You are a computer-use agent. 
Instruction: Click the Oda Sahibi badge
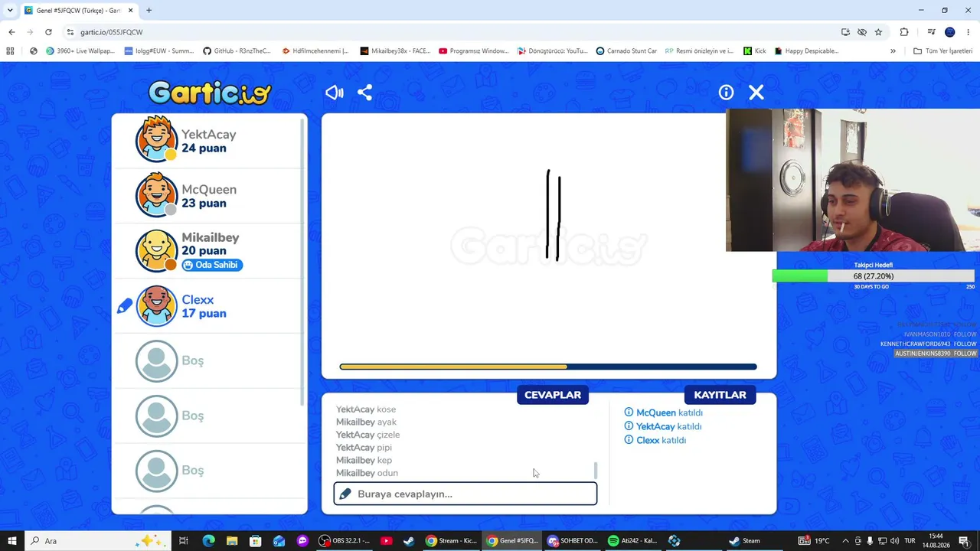tap(212, 265)
